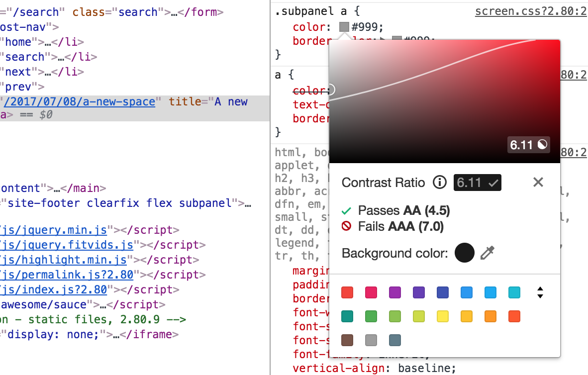The image size is (588, 375).
Task: Click the vertical-align: baseline declaration
Action: (374, 368)
